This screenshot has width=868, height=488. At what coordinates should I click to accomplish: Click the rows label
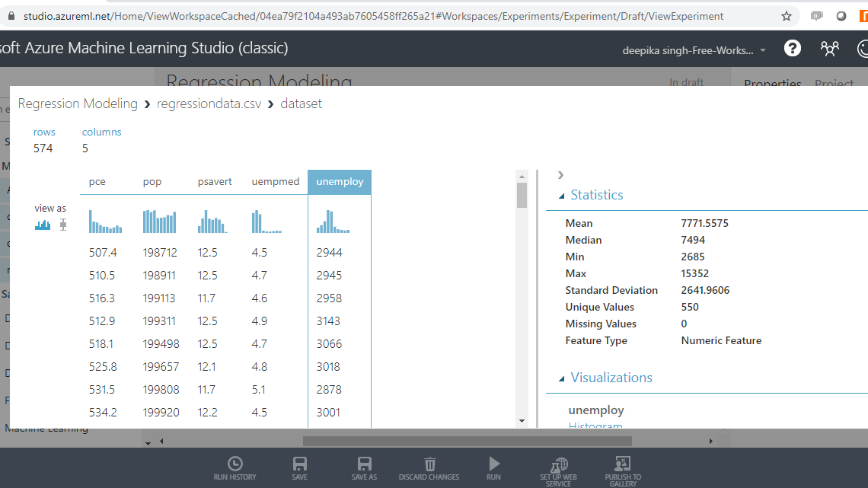click(44, 132)
